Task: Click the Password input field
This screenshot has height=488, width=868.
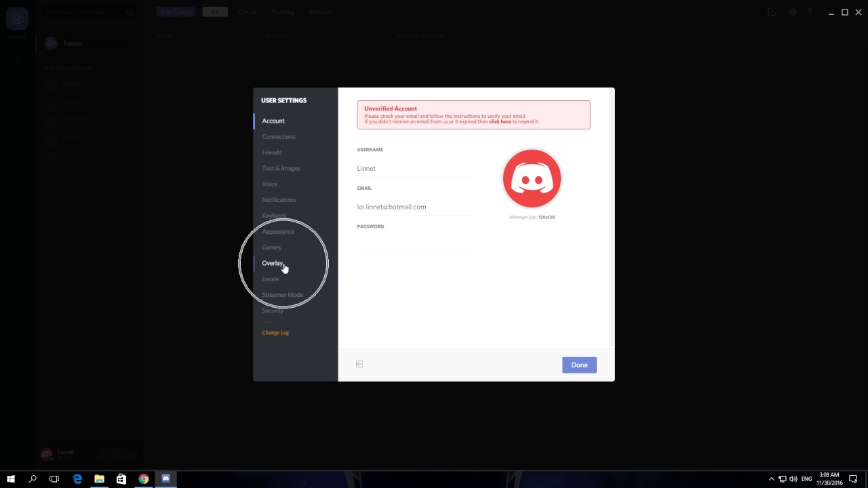Action: pyautogui.click(x=415, y=245)
